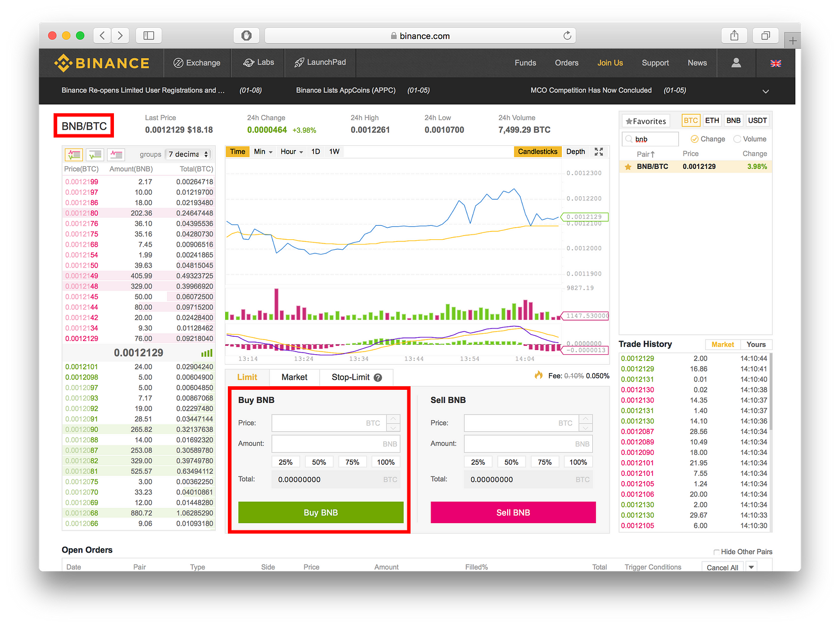
Task: Switch chart to Candlesticks view
Action: click(538, 152)
